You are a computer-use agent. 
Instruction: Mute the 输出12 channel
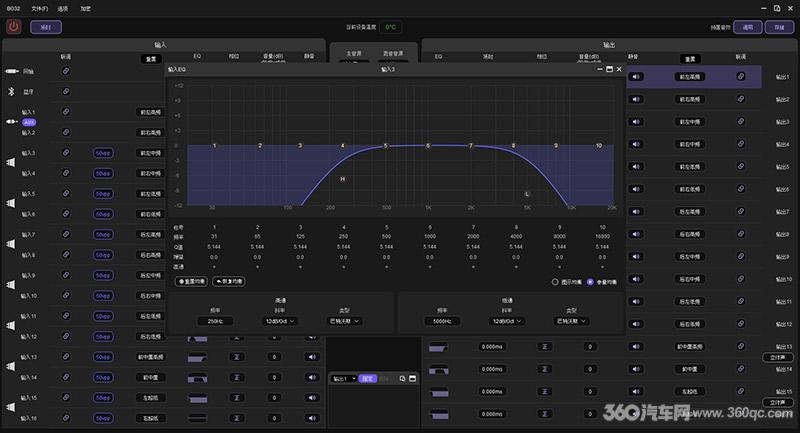tap(636, 324)
